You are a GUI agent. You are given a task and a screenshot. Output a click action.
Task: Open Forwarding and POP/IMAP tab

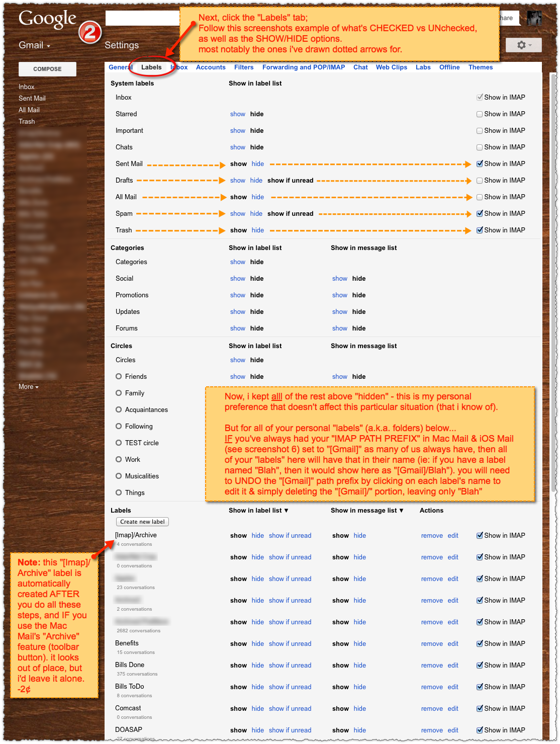(304, 67)
